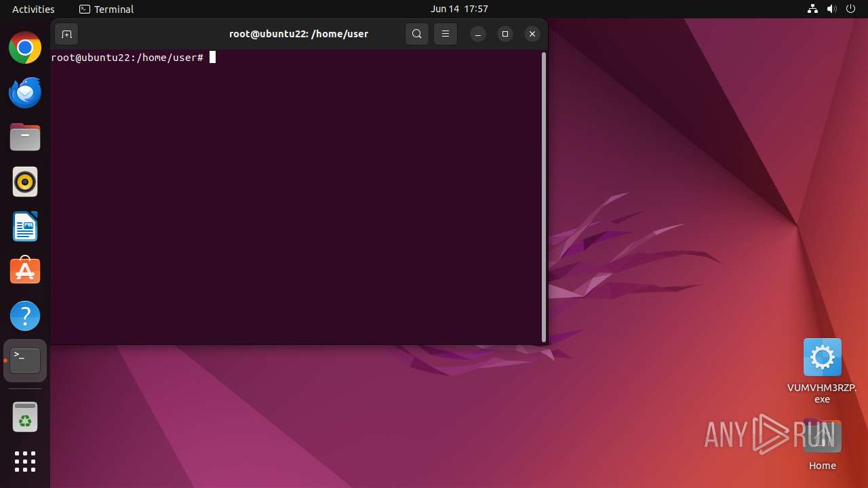Open the terminal search tool
The width and height of the screenshot is (868, 488).
(417, 34)
